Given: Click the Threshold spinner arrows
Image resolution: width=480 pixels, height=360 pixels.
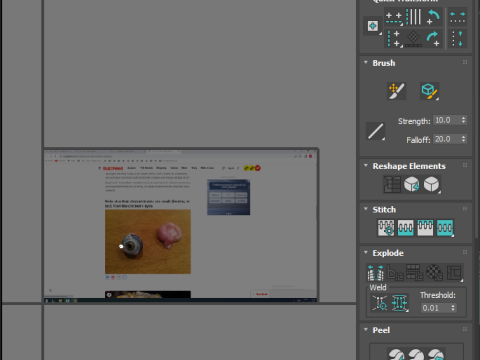Looking at the screenshot, I should coord(453,308).
